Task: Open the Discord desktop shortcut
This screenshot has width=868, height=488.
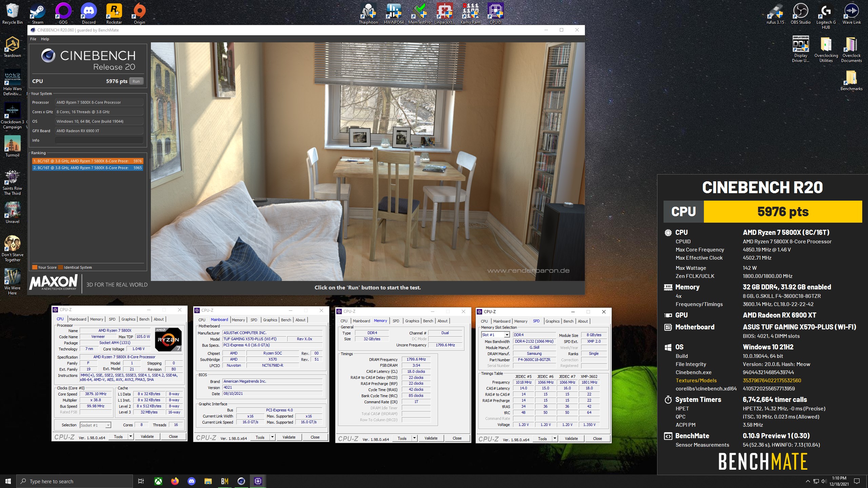Action: (88, 14)
